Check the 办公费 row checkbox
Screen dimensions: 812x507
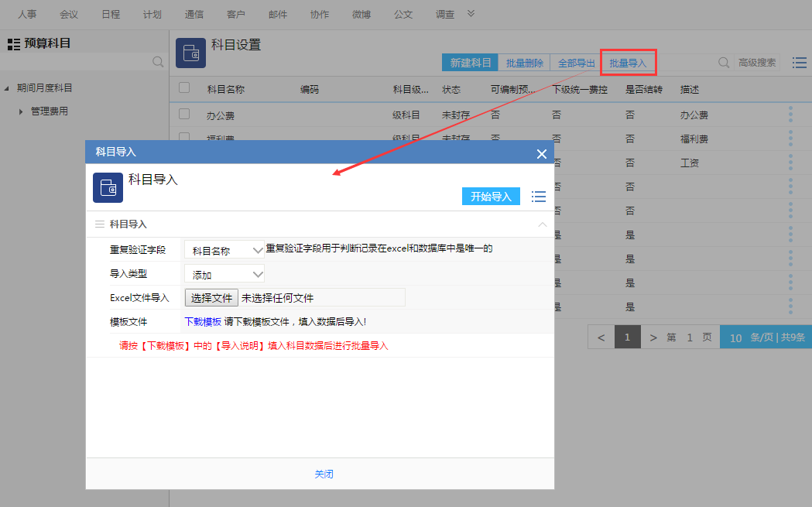click(183, 114)
